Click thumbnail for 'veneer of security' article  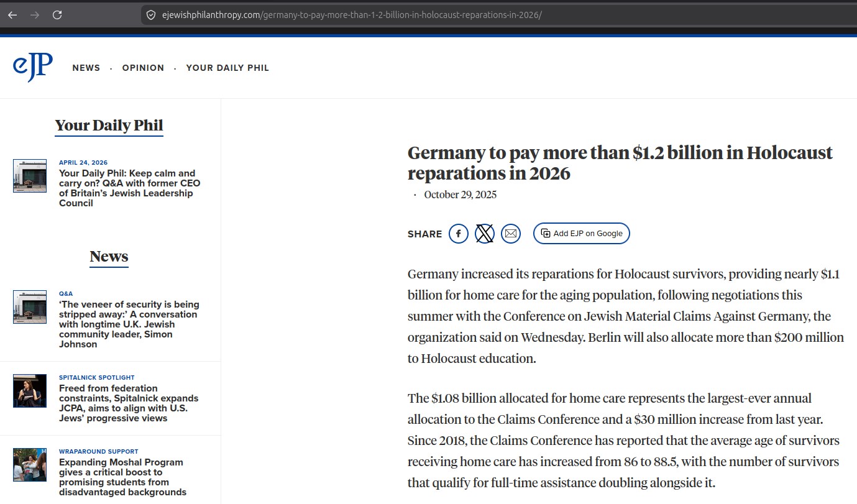click(30, 307)
